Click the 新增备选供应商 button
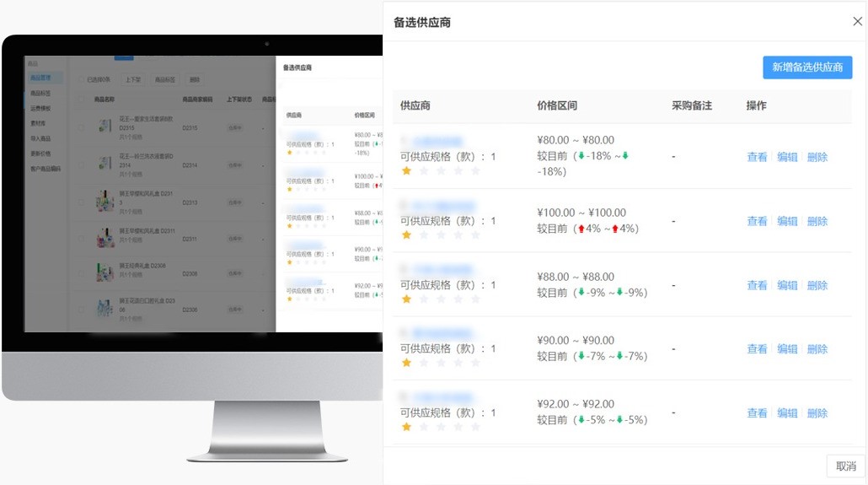Viewport: 868px width, 485px height. (807, 67)
